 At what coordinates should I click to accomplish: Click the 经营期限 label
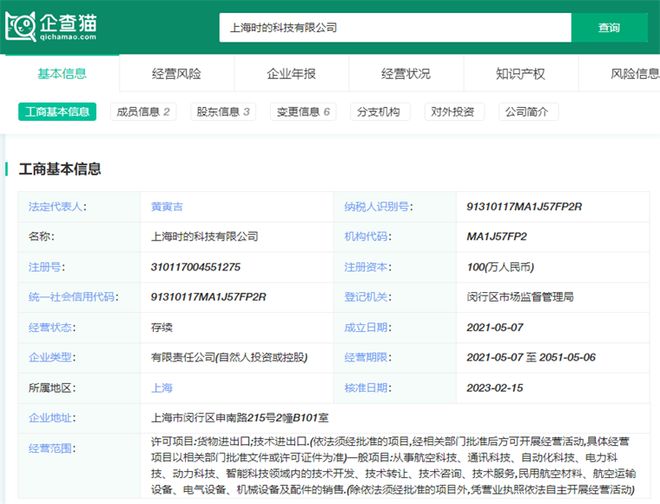[x=367, y=357]
